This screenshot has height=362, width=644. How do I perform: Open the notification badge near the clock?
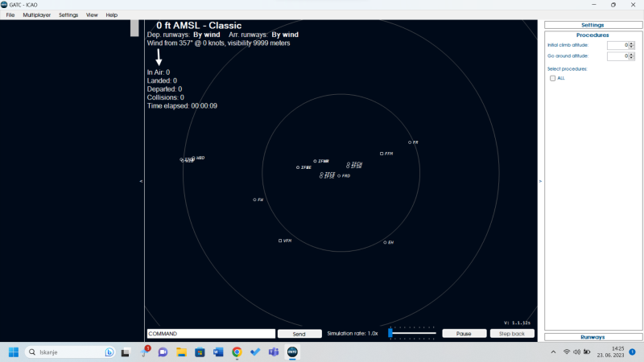point(632,352)
